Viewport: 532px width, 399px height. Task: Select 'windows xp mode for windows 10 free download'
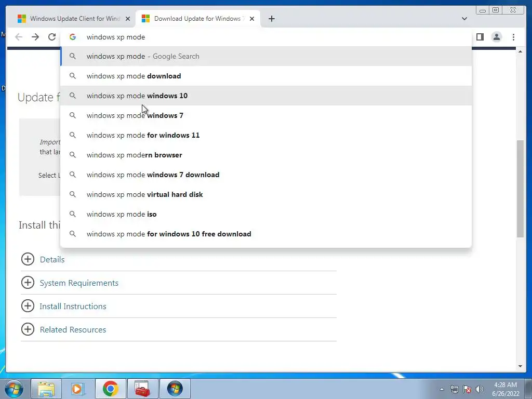coord(266,234)
